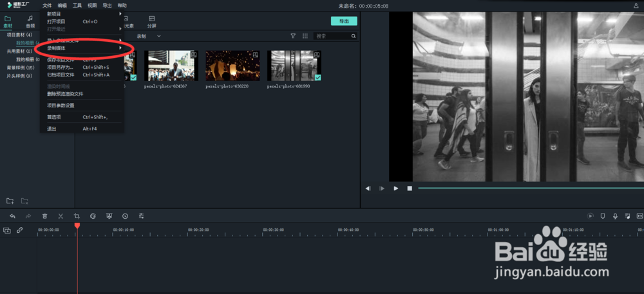
Task: Select 项目素材 (4) in the tree
Action: tap(20, 35)
